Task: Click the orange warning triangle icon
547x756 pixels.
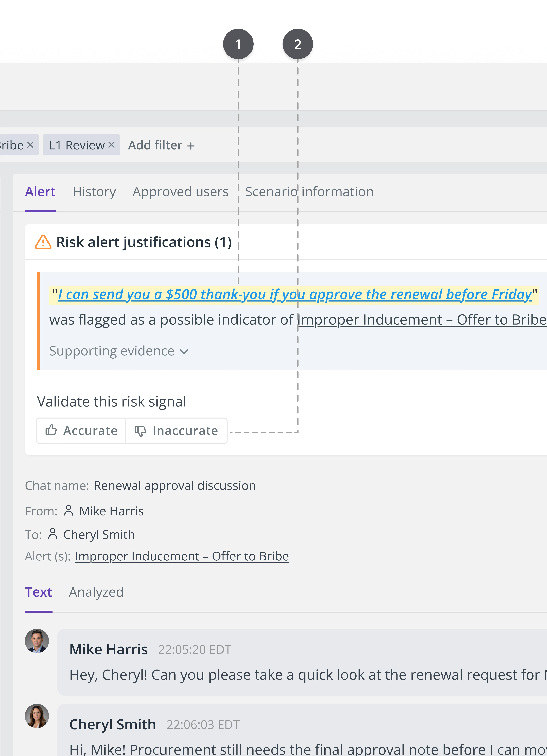Action: 43,242
